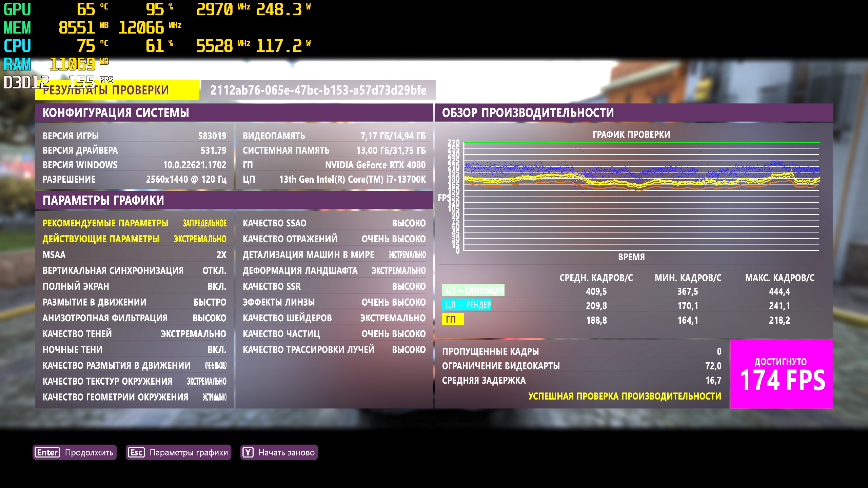Click the MSAA 2X setting row

(134, 255)
